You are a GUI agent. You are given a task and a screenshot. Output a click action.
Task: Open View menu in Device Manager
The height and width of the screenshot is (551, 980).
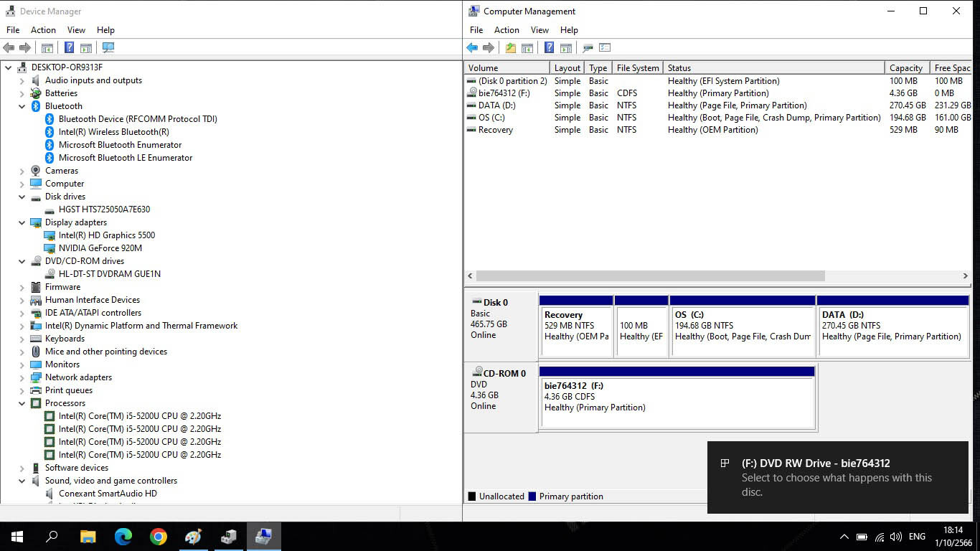76,30
